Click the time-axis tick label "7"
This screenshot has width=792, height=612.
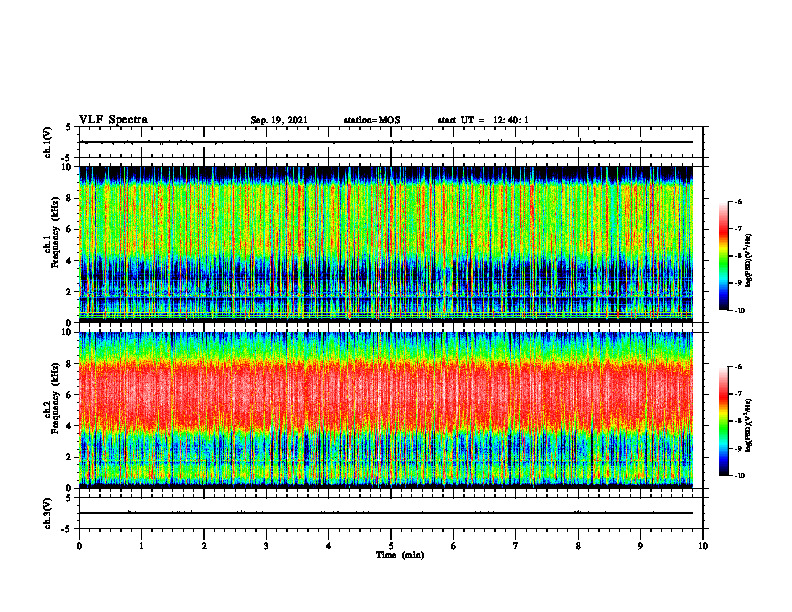coord(516,546)
